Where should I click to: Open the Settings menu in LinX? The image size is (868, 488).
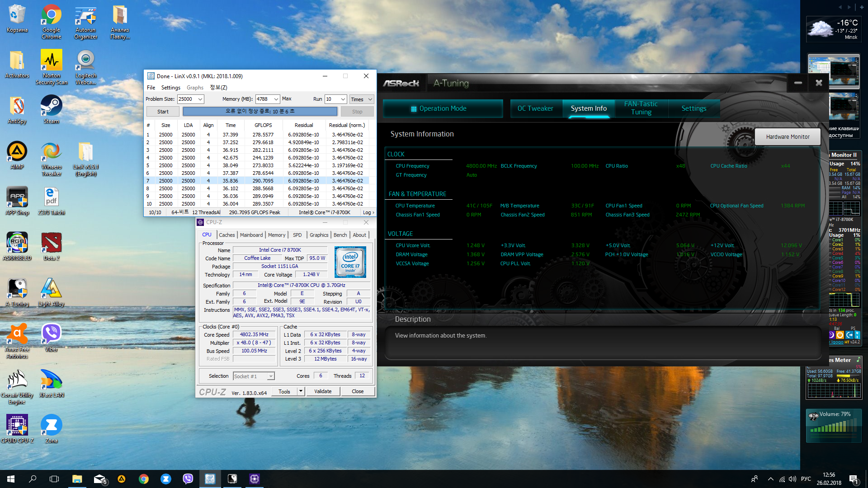tap(170, 88)
